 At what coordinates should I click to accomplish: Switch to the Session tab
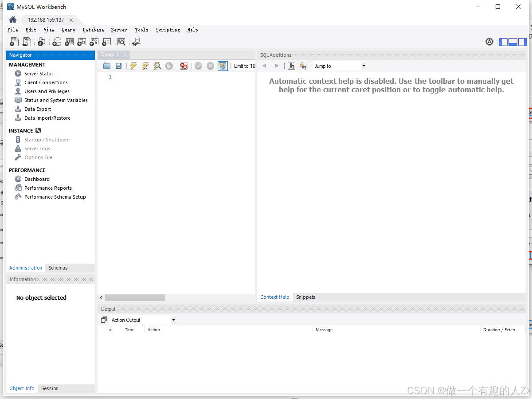click(50, 388)
